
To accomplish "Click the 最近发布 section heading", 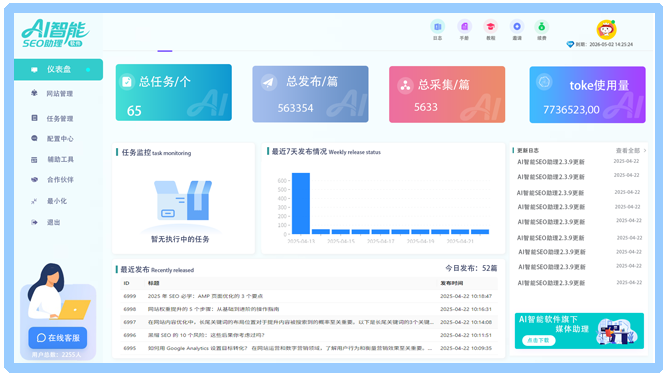I will (x=157, y=269).
